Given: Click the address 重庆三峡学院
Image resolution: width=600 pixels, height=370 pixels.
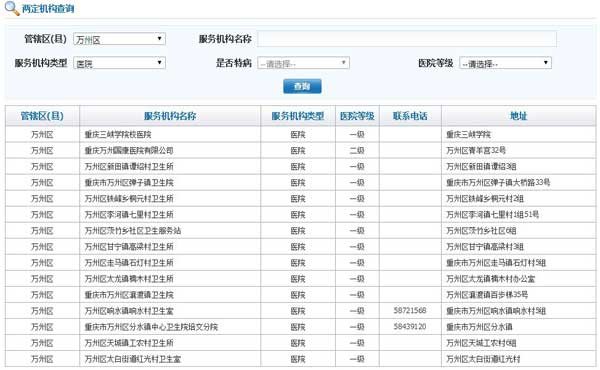Looking at the screenshot, I should 468,135.
